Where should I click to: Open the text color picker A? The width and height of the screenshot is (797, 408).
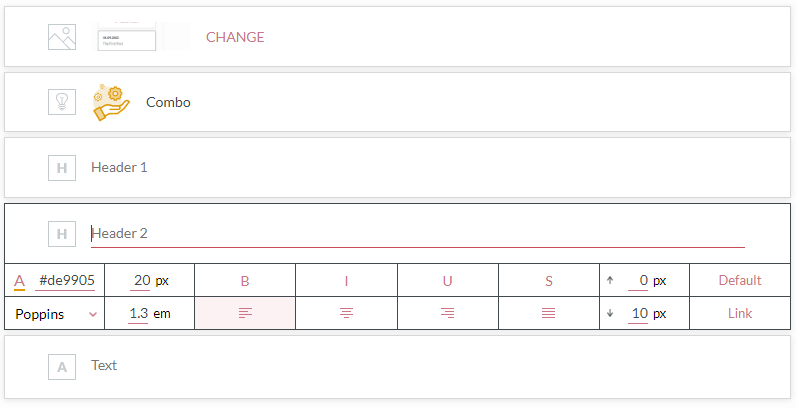19,281
